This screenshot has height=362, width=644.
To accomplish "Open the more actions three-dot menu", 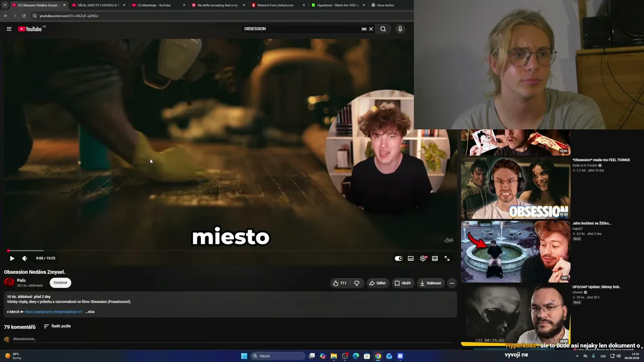I will [452, 283].
